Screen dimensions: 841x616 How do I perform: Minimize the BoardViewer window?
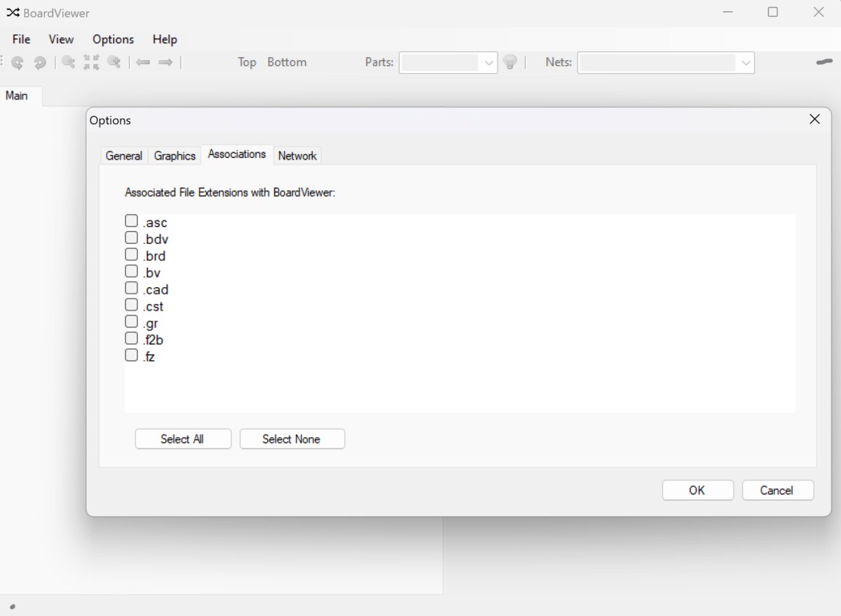click(727, 12)
